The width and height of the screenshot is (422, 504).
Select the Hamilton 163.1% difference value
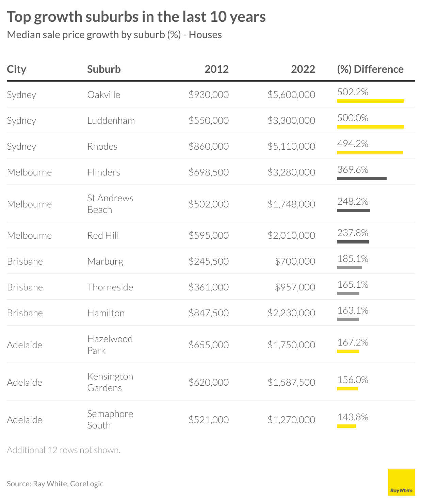[353, 310]
